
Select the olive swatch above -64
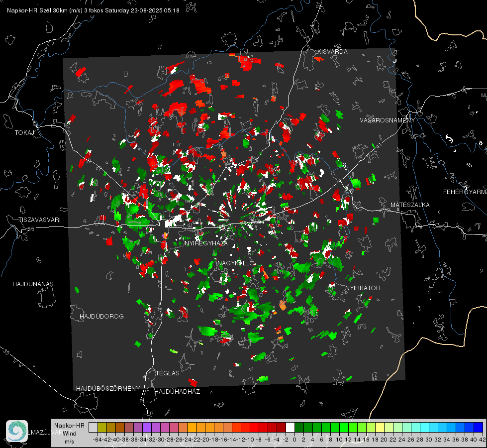click(102, 427)
